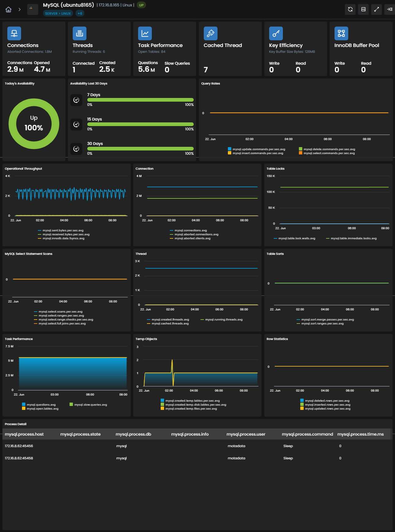Hide the mysql.running.threads.avg series
Screen dimensions: 395x532
(221, 320)
